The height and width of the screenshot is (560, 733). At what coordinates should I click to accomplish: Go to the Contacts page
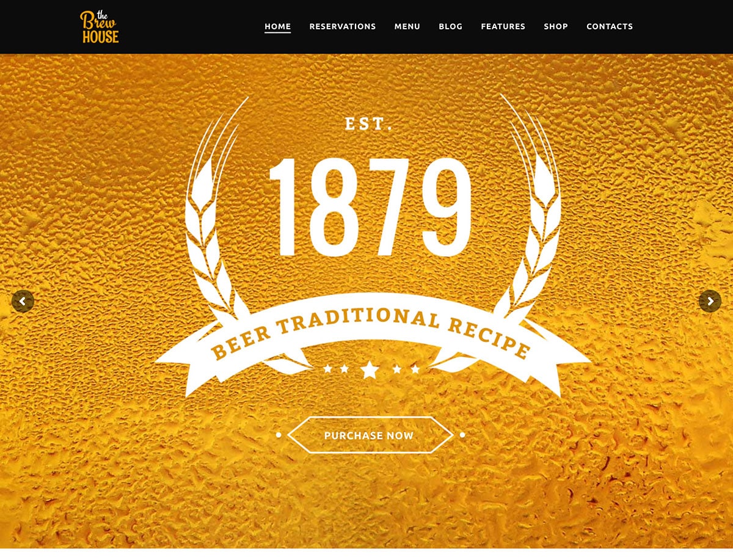(x=610, y=26)
